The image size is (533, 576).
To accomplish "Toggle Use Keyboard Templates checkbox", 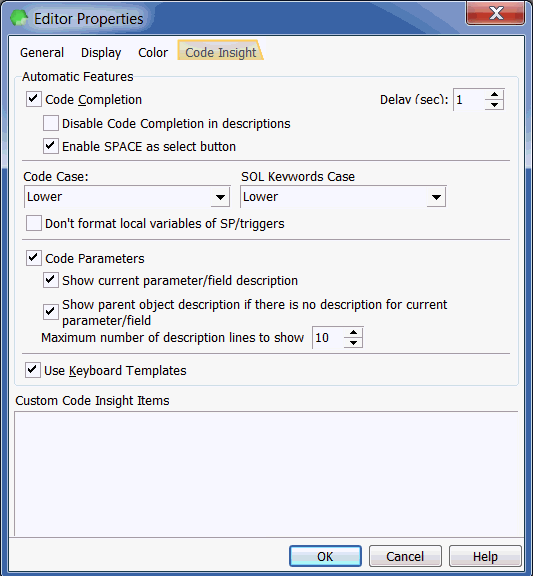I will (x=33, y=370).
